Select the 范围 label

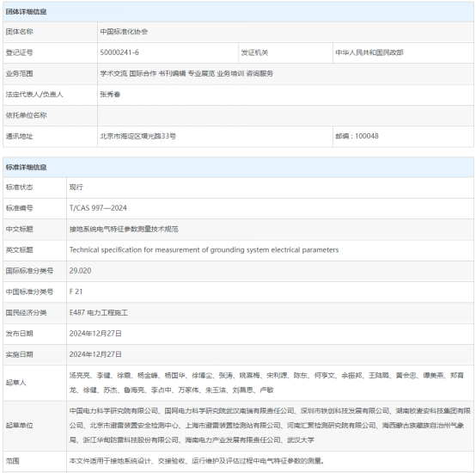[x=12, y=461]
